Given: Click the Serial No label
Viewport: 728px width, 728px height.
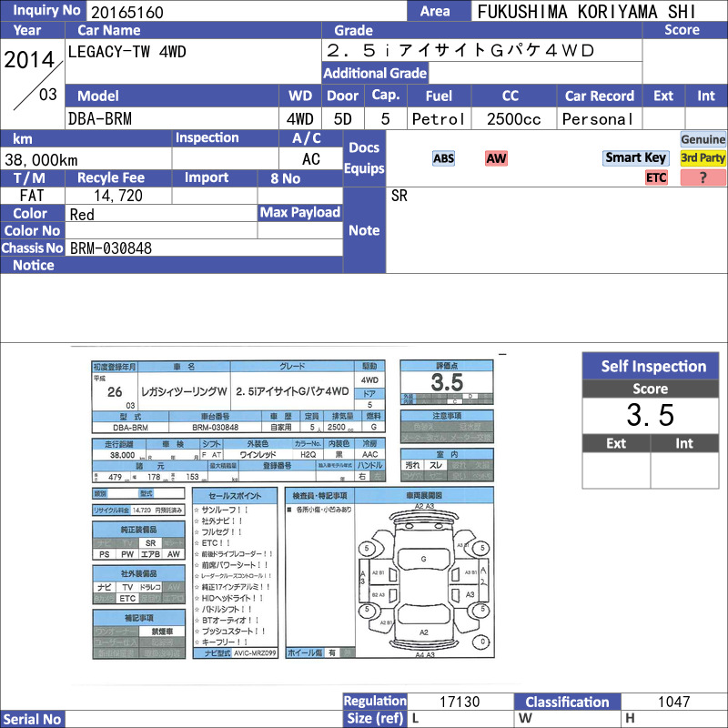Looking at the screenshot, I should coord(33,719).
